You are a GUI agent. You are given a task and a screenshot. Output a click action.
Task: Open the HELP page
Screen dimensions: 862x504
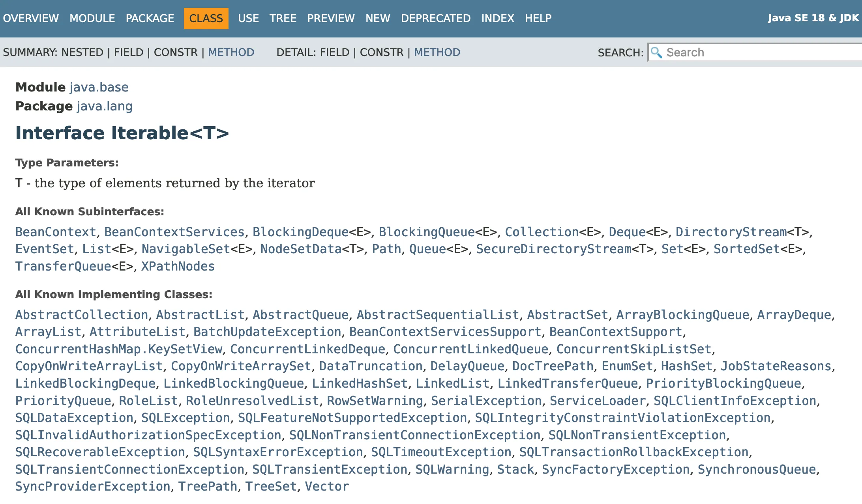[x=538, y=18]
